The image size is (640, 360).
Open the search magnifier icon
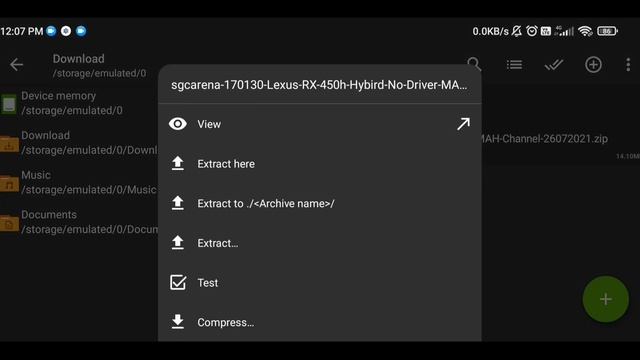(x=474, y=64)
